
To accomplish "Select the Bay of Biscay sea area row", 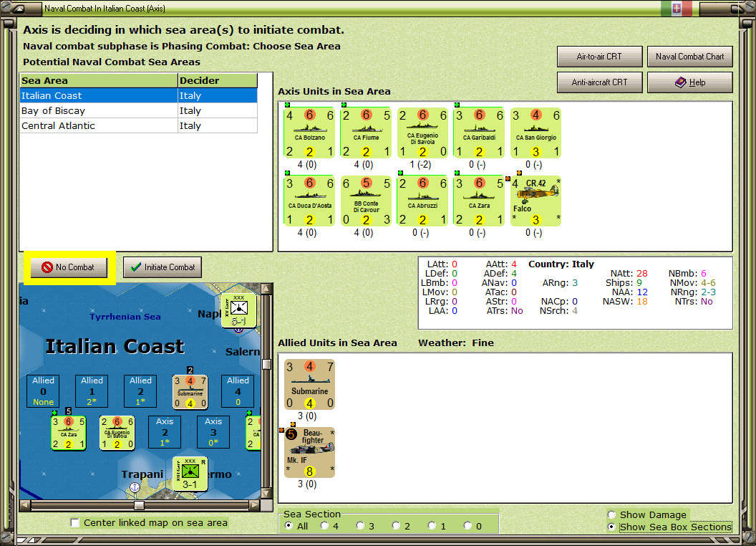I will pos(138,110).
